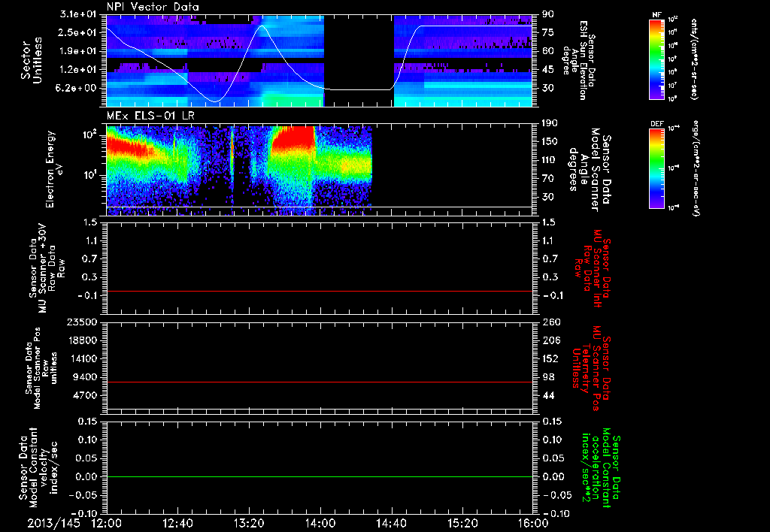Click the 98 telemetry tick value

pos(548,377)
